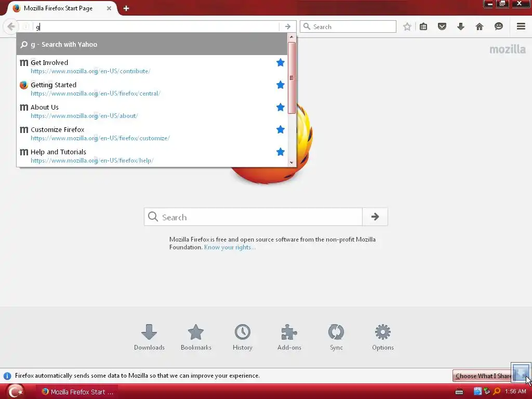
Task: Click Choose What I Share button
Action: [x=483, y=376]
